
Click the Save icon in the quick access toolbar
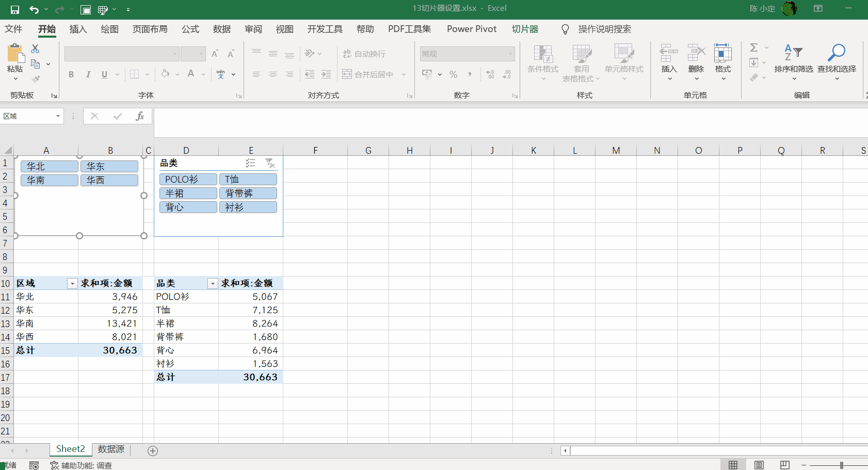[14, 9]
